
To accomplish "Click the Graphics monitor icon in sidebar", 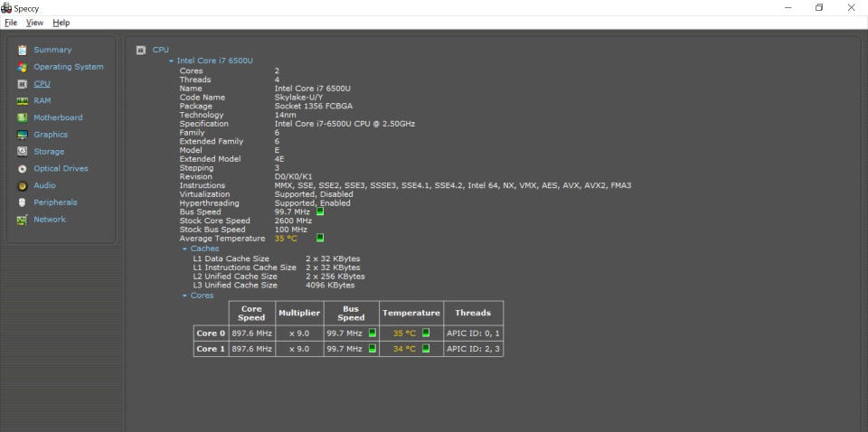I will pos(22,135).
